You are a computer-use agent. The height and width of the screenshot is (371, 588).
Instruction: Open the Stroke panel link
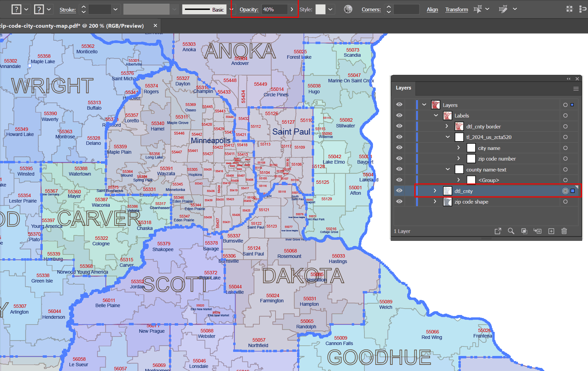coord(68,10)
